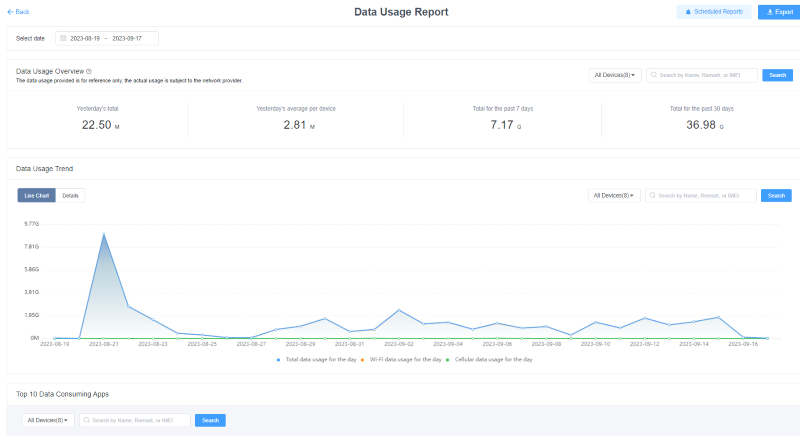Click the Top 10 Data Consuming Apps heading
This screenshot has height=436, width=800.
pos(62,394)
